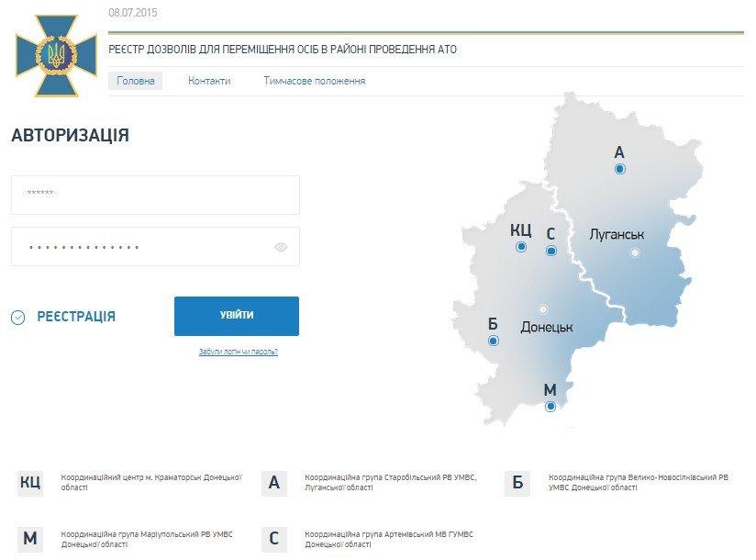Click Координаційна група Велико-Новосілківський РВ text
The height and width of the screenshot is (560, 756).
point(639,482)
